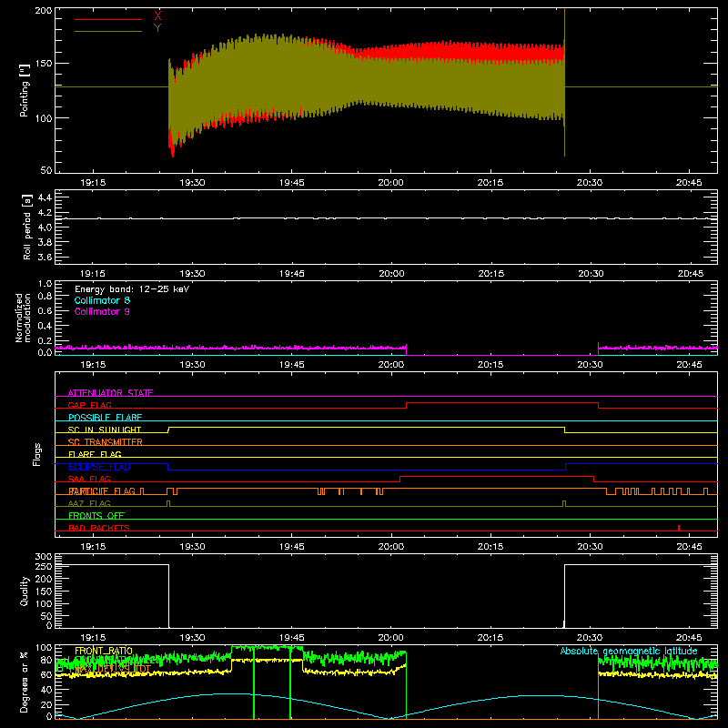Viewport: 728px width, 728px height.
Task: Click the SAA_FLAG raised step segment
Action: 497,477
